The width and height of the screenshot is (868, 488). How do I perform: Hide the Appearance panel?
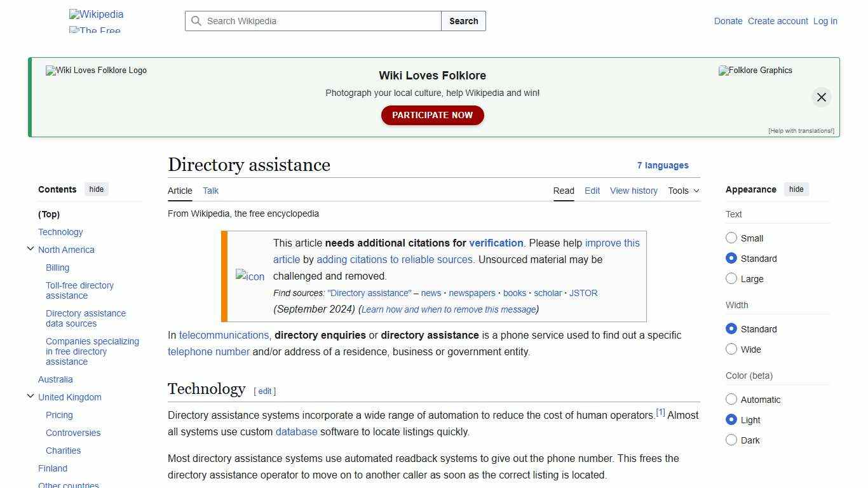pos(796,189)
